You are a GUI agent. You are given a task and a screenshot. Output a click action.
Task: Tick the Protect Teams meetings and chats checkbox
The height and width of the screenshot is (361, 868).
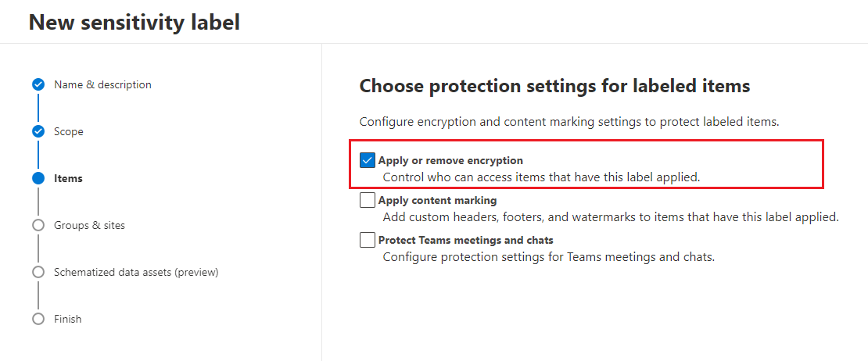[368, 241]
